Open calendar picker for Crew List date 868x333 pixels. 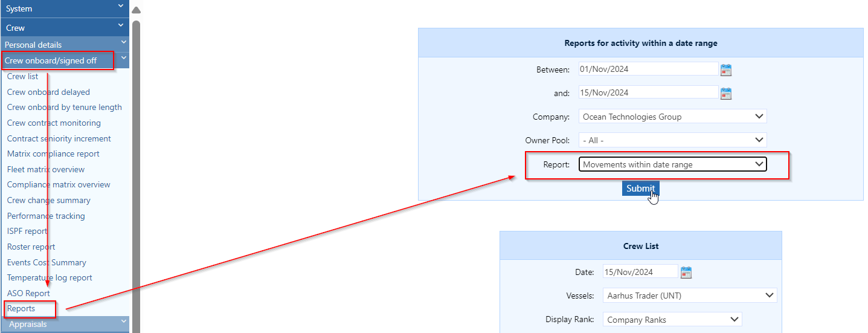pyautogui.click(x=686, y=273)
